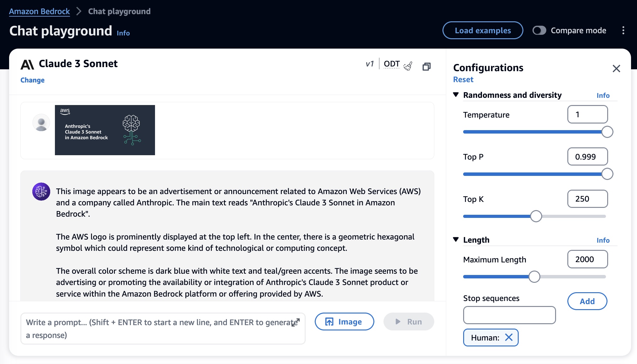This screenshot has height=364, width=637.
Task: Click the expand prompt box icon
Action: pyautogui.click(x=296, y=322)
